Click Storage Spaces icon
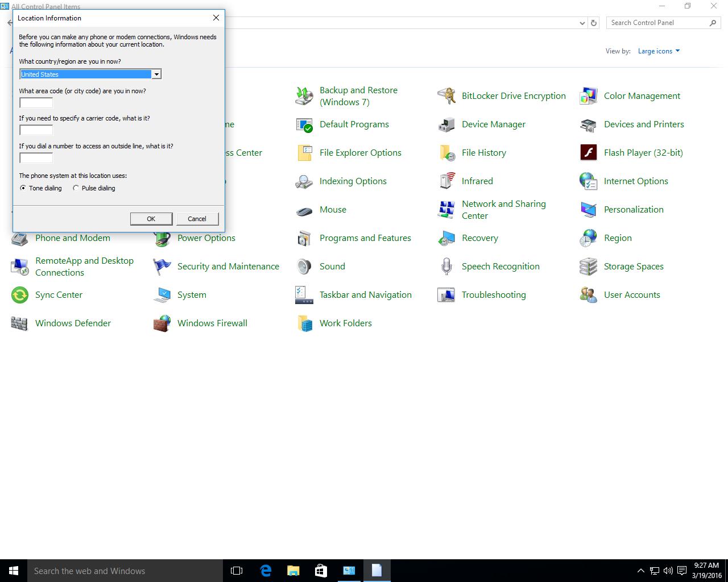 (x=589, y=267)
